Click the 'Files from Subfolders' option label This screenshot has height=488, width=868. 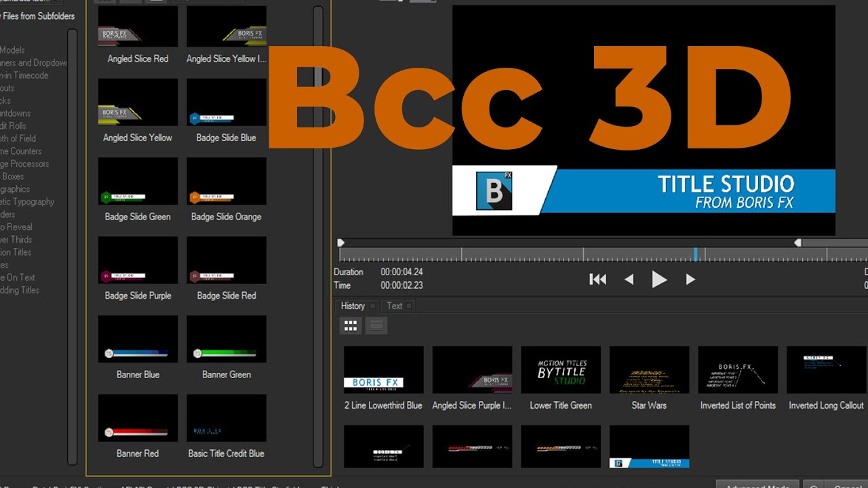click(x=37, y=16)
